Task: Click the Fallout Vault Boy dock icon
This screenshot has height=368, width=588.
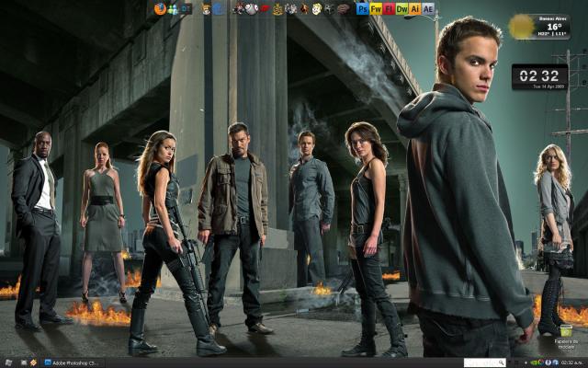Action: point(317,9)
